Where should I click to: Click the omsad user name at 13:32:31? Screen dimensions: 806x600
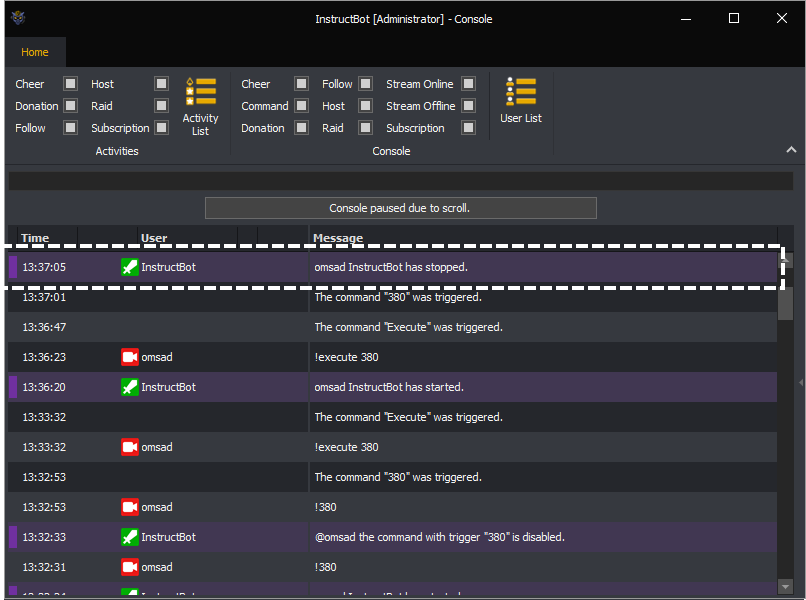click(x=157, y=567)
